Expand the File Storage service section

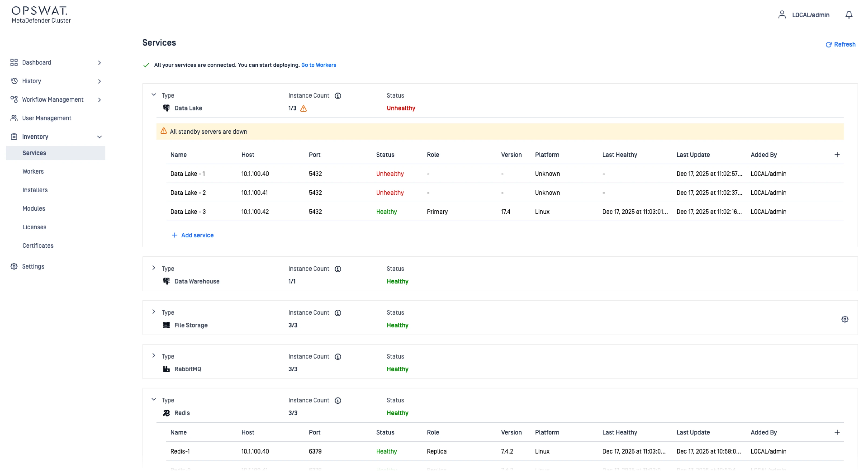coord(154,312)
